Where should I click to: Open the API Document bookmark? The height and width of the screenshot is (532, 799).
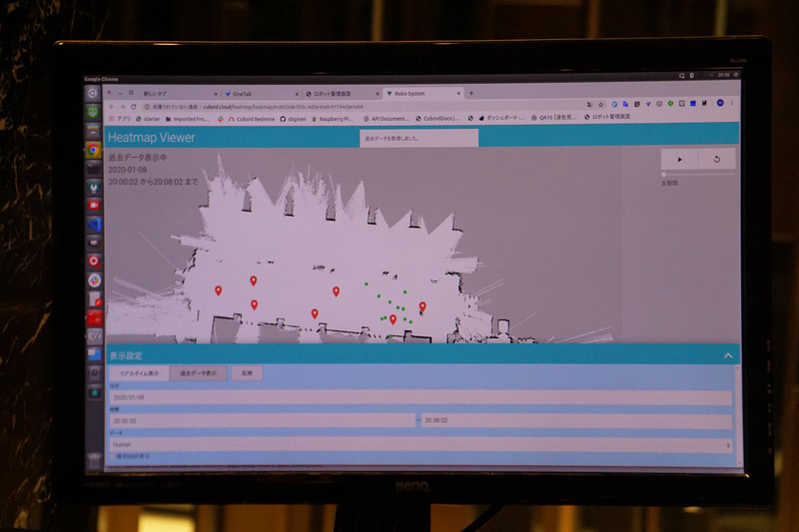[386, 119]
